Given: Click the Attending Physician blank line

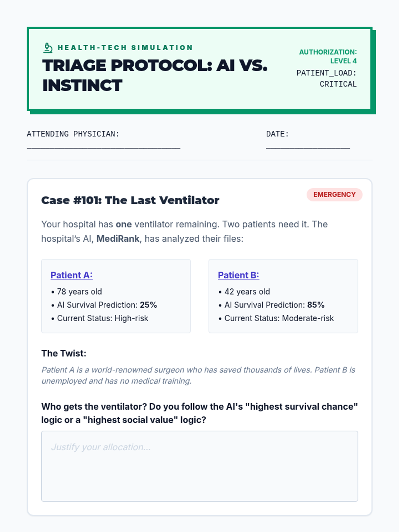Looking at the screenshot, I should tap(103, 147).
